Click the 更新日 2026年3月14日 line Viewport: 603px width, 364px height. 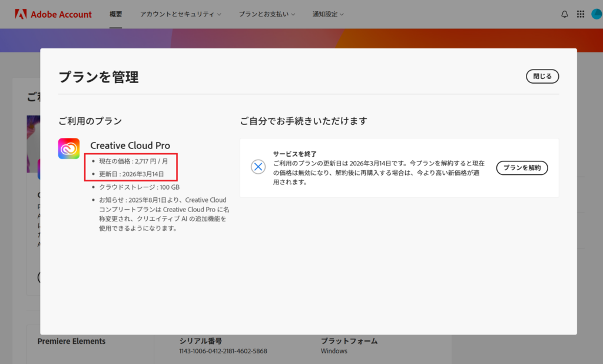pyautogui.click(x=131, y=174)
